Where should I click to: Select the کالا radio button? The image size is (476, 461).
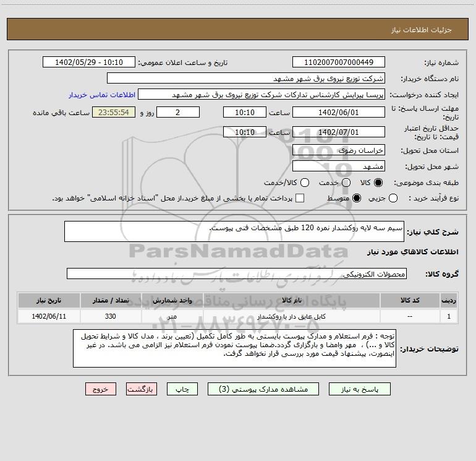(x=378, y=183)
